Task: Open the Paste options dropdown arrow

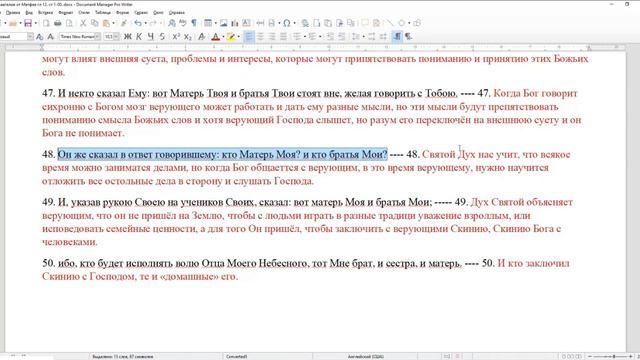Action: point(113,23)
